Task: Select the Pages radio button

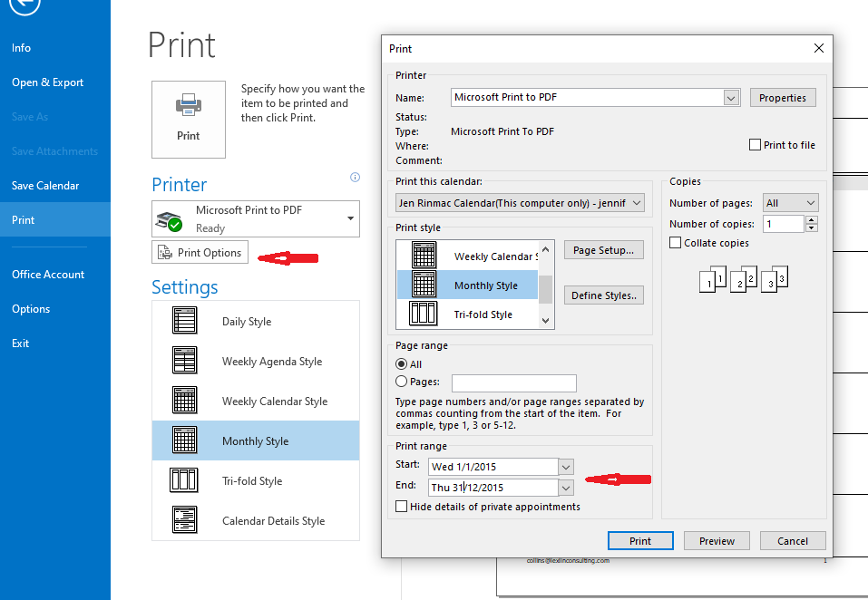Action: coord(401,382)
